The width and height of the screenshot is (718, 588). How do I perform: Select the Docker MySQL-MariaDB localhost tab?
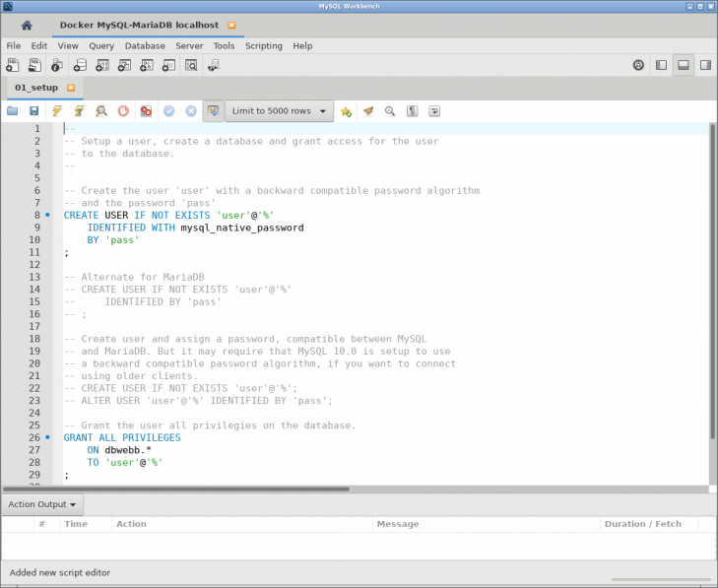tap(139, 26)
